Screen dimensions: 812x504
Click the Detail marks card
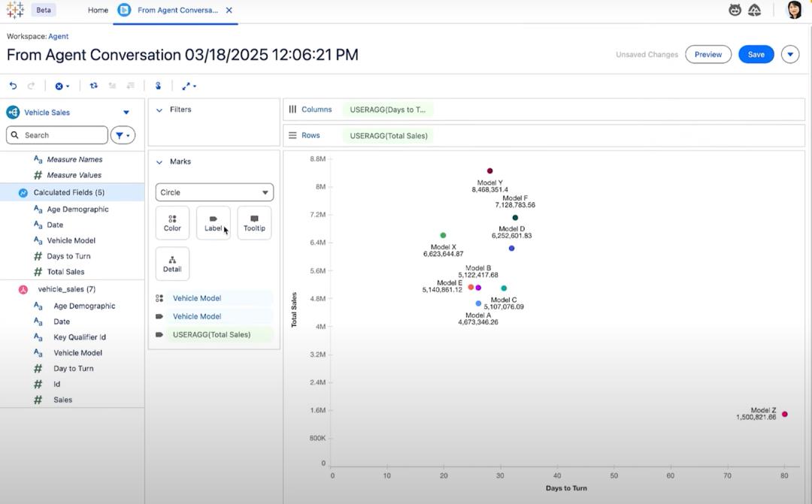[172, 263]
